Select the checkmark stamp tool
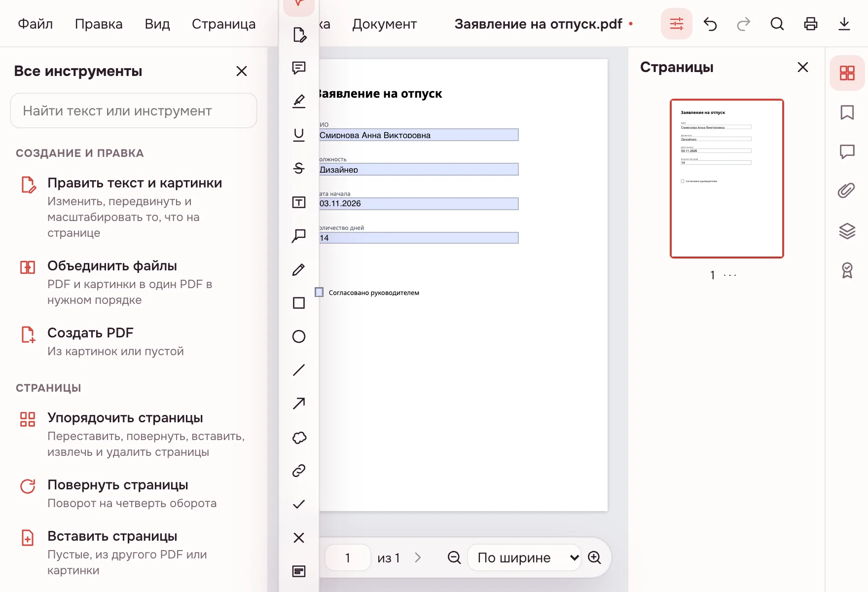 [299, 504]
